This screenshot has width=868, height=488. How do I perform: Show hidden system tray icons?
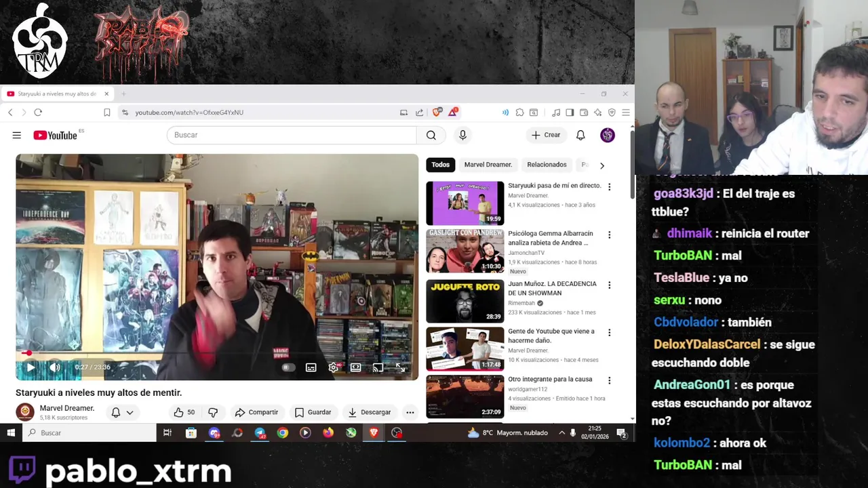(561, 432)
